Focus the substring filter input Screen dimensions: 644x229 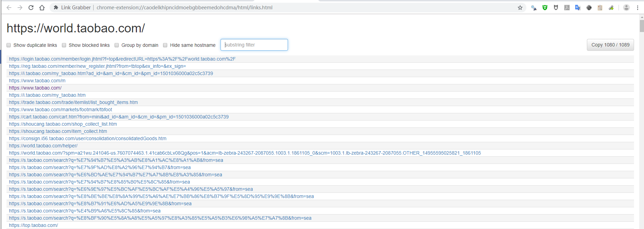pos(254,45)
